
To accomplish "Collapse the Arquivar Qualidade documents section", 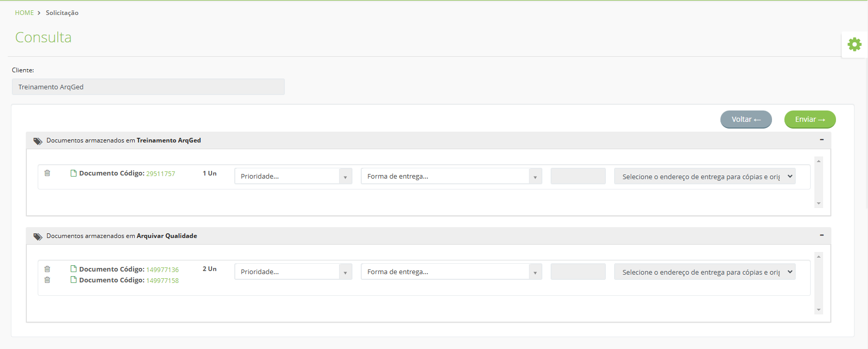I will (x=822, y=235).
